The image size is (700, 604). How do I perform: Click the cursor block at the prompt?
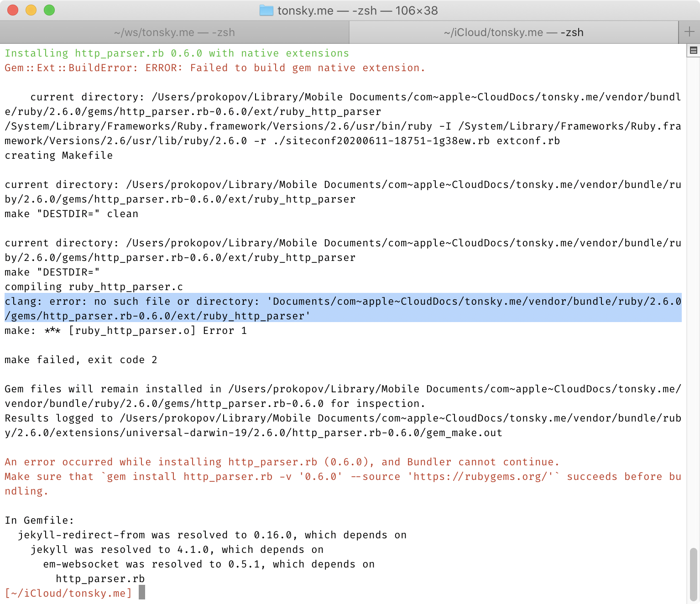coord(142,593)
